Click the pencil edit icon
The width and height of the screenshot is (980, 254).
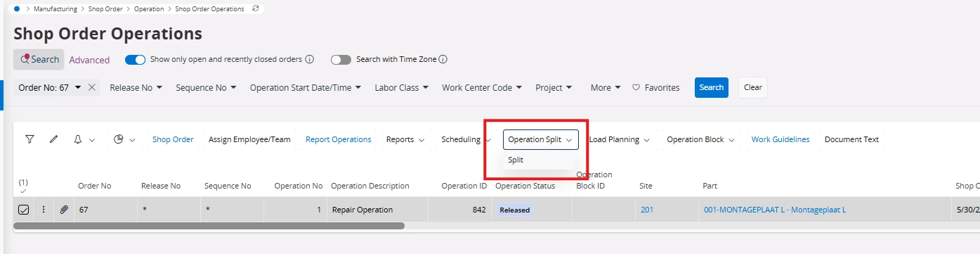(53, 139)
